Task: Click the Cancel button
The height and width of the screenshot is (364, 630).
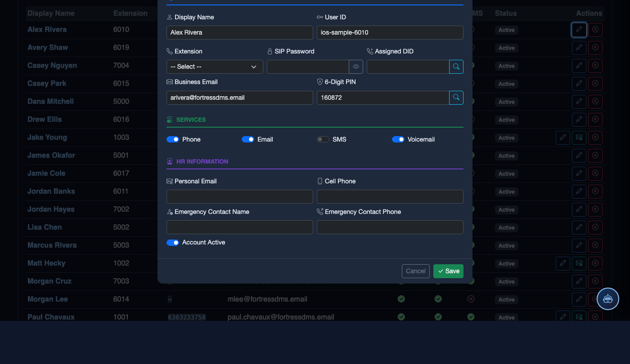Action: [416, 271]
